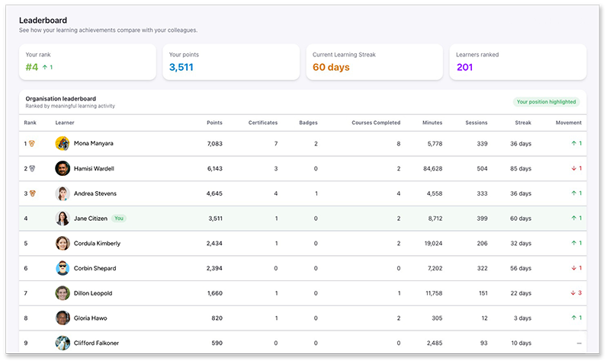Click Jane Citizen's sessions value 399

[x=482, y=219]
